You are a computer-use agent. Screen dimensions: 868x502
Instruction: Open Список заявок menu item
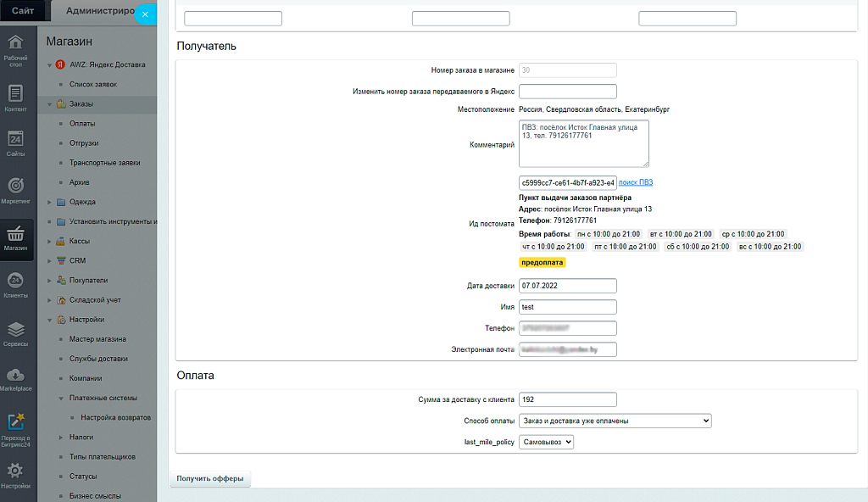pos(92,85)
